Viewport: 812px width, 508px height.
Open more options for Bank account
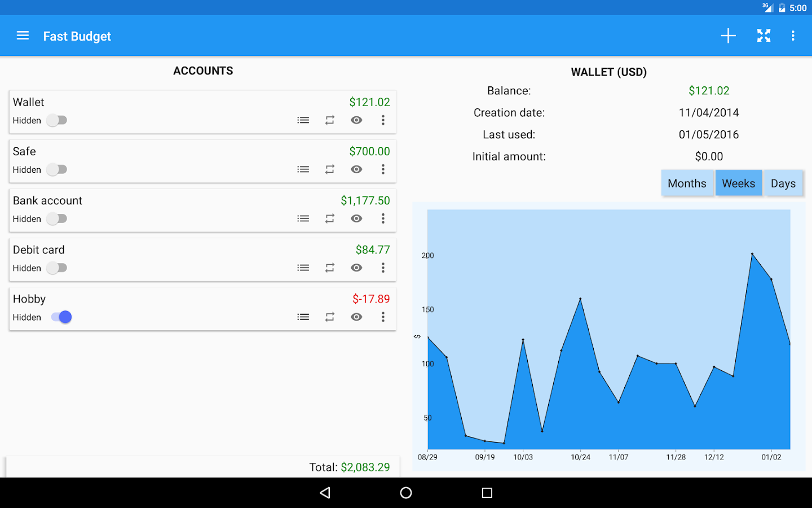[x=383, y=218]
